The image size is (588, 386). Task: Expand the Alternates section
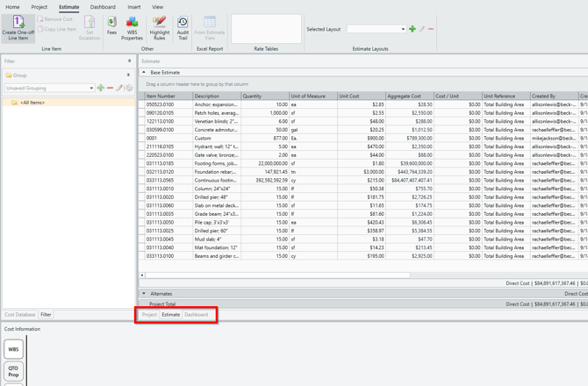[x=144, y=294]
